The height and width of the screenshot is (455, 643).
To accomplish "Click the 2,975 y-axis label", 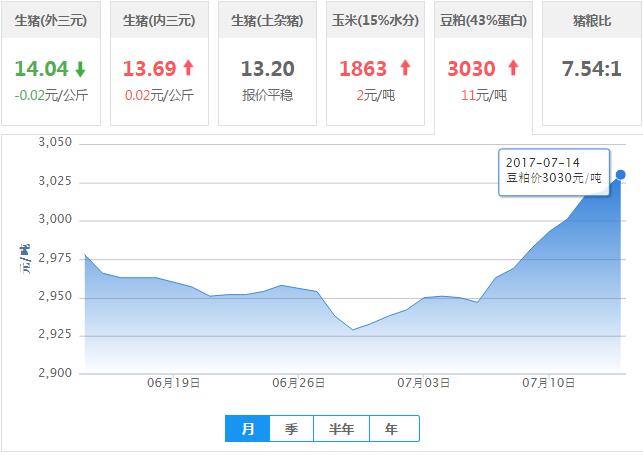I will tap(55, 258).
